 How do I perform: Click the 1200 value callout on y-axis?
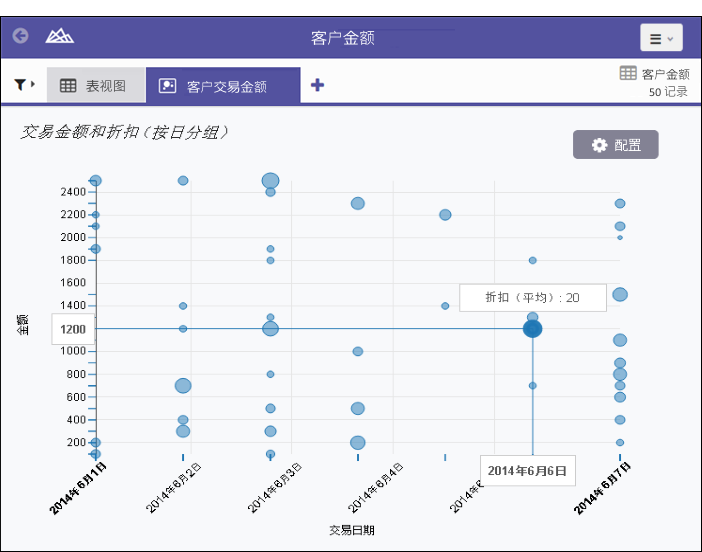[x=73, y=329]
